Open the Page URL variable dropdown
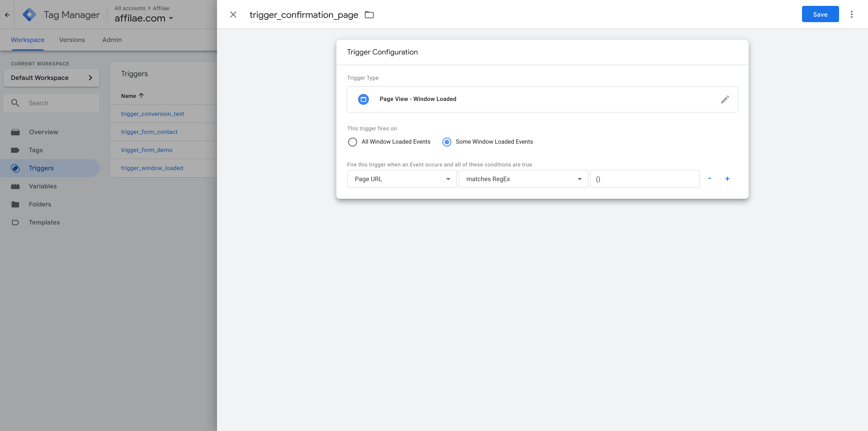Image resolution: width=868 pixels, height=431 pixels. click(402, 179)
